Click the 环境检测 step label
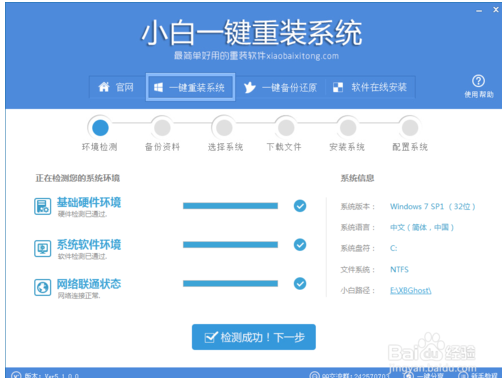This screenshot has width=502, height=378. coord(99,147)
